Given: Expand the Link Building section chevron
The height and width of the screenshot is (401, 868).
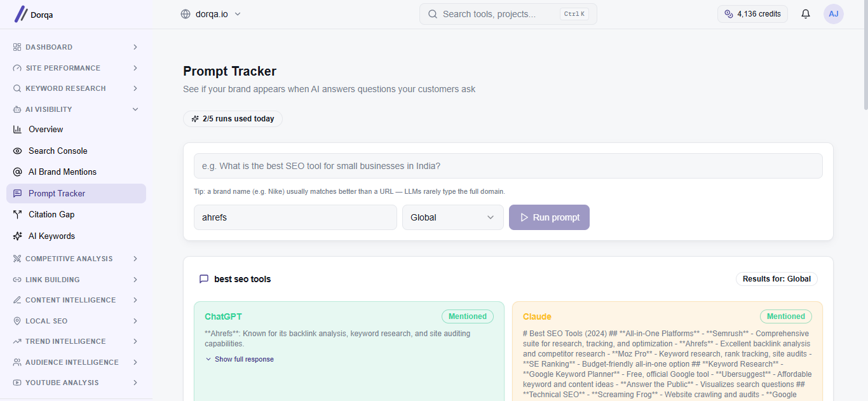Looking at the screenshot, I should (135, 280).
